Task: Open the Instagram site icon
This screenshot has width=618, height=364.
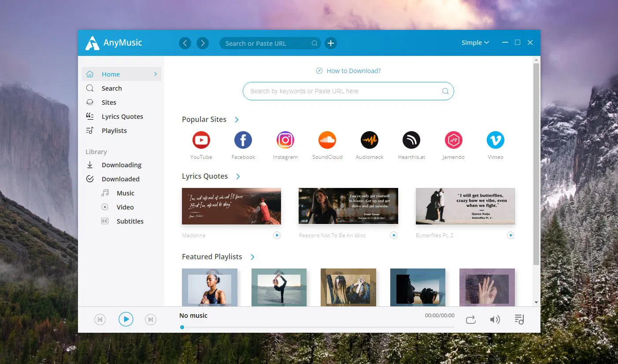Action: [x=285, y=140]
